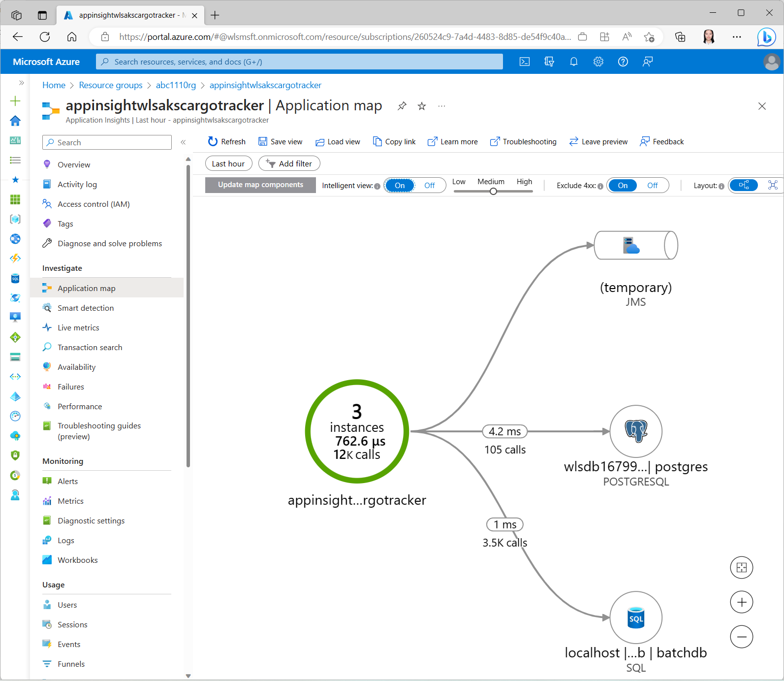Send Feedback from toolbar
This screenshot has width=784, height=681.
tap(662, 142)
